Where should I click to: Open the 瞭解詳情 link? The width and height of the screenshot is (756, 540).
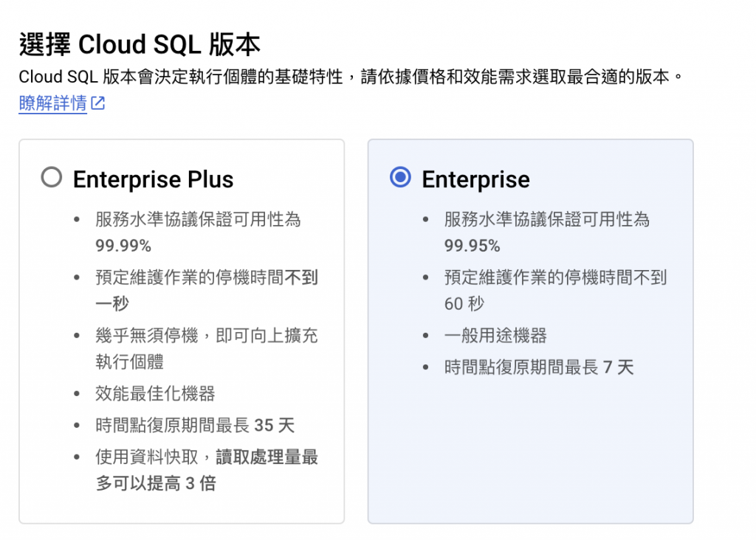point(52,103)
